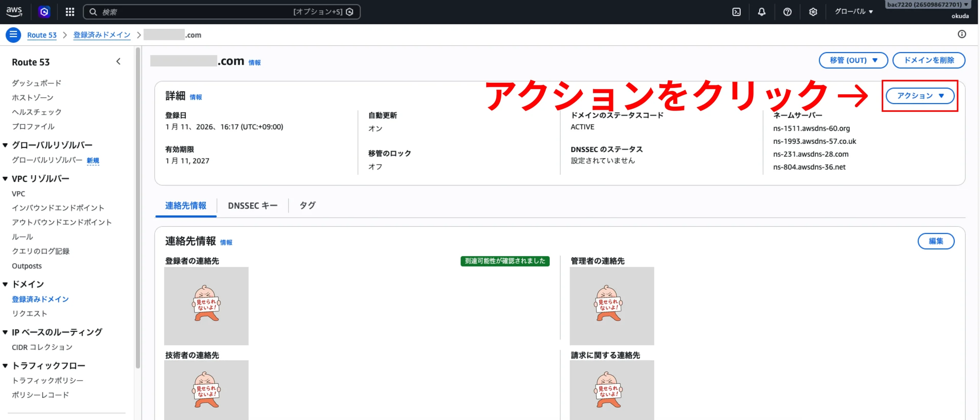The image size is (980, 420).
Task: Toggle the hamburger navigation menu icon
Action: pos(13,35)
